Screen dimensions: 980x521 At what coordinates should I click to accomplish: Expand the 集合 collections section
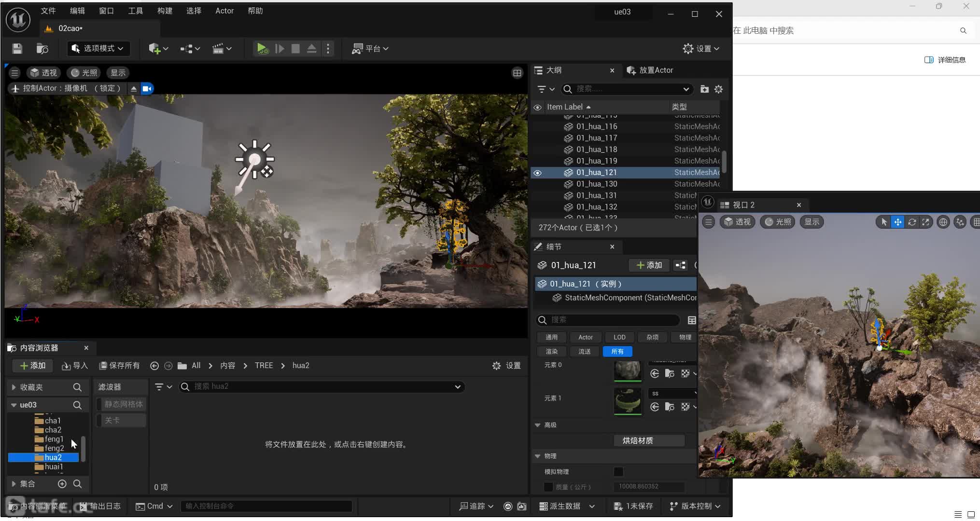(14, 484)
